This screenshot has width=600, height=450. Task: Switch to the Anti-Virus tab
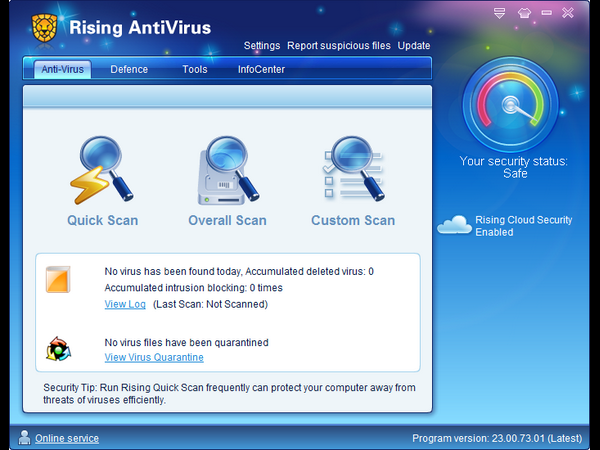click(62, 69)
